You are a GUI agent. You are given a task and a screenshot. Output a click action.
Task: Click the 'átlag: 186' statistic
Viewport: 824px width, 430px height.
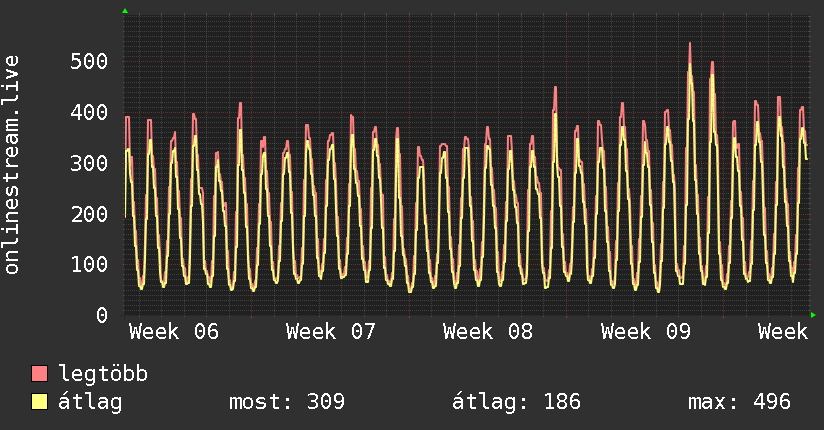pos(516,403)
